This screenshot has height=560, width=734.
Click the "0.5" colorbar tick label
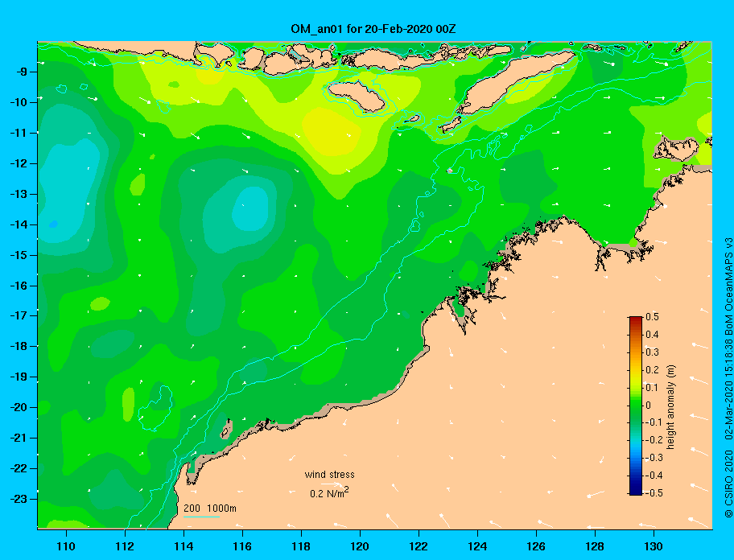click(653, 317)
